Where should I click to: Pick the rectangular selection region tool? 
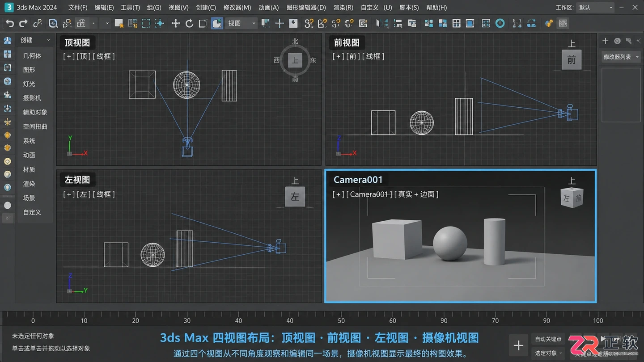[146, 23]
